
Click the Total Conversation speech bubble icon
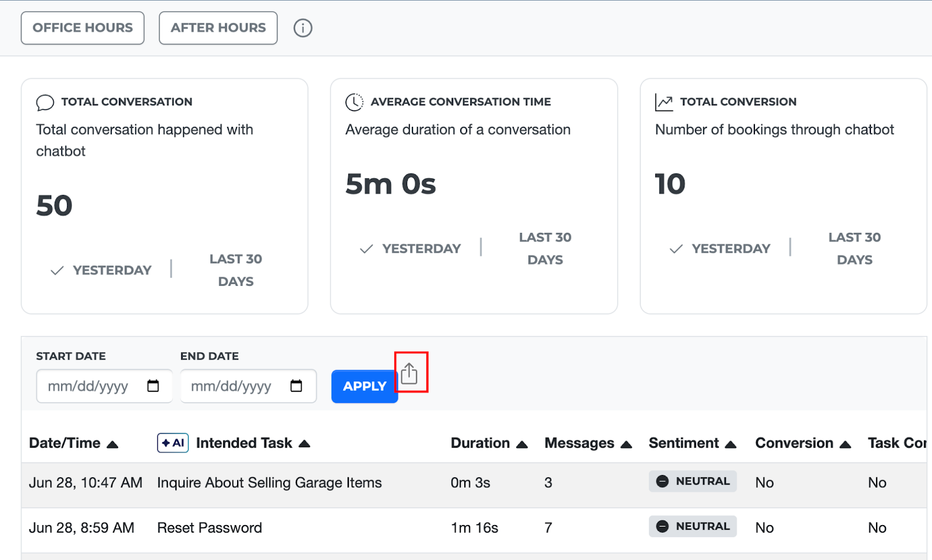click(45, 102)
